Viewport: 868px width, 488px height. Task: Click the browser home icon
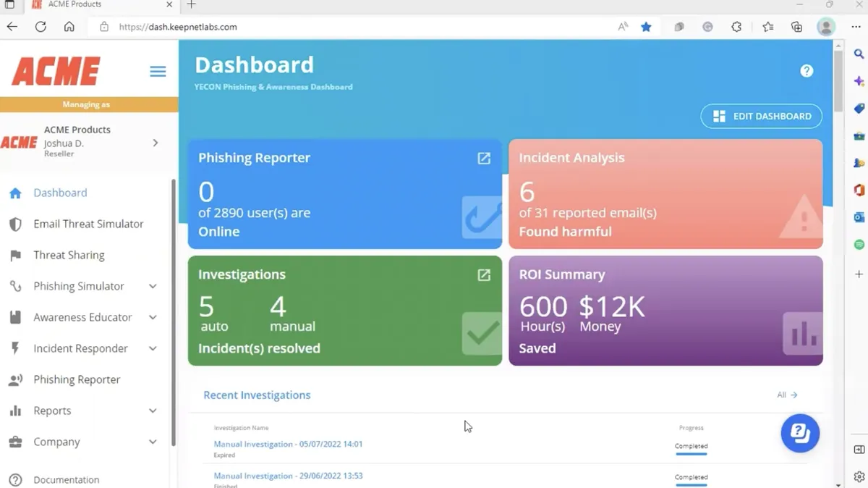click(69, 27)
